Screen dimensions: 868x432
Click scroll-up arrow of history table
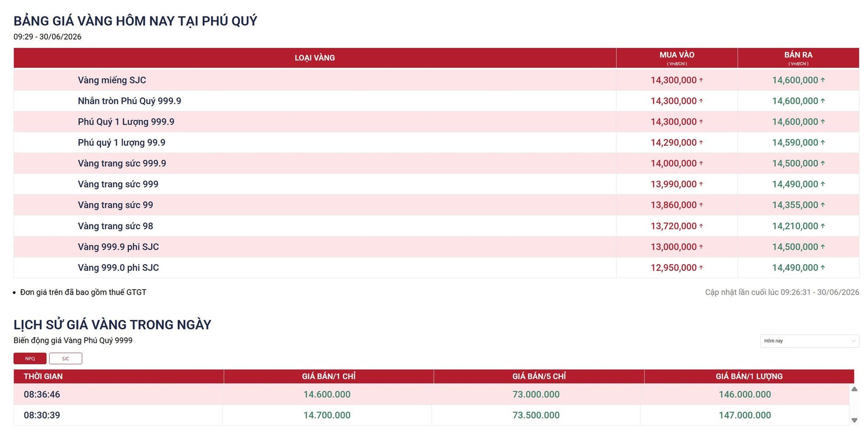point(854,389)
